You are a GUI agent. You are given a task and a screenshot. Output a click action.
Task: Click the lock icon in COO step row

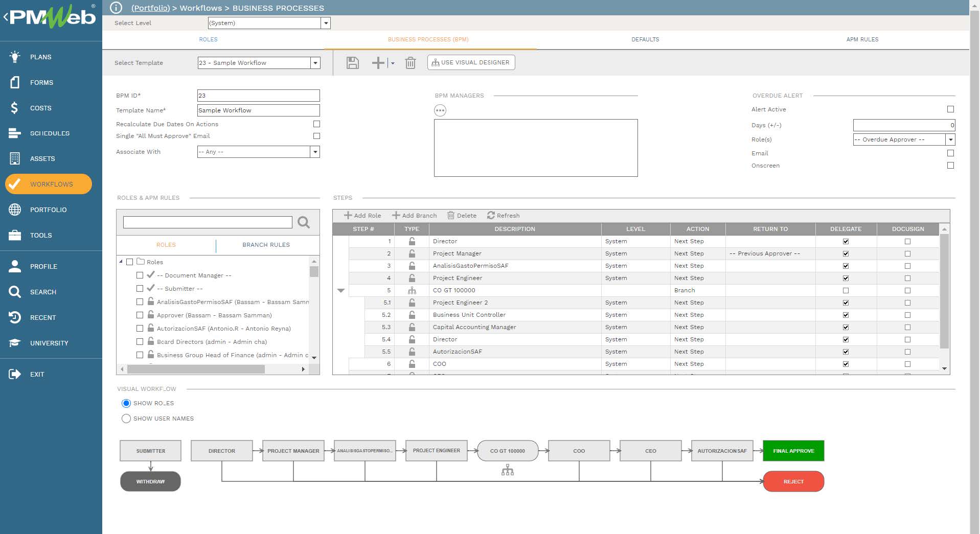coord(412,364)
